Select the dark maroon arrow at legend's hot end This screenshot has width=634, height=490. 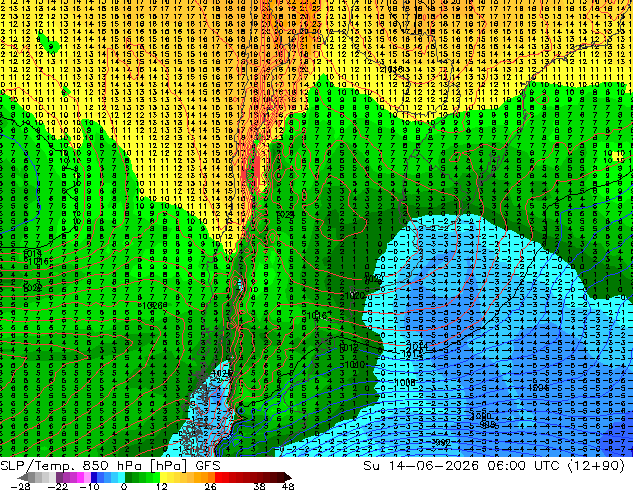[288, 477]
